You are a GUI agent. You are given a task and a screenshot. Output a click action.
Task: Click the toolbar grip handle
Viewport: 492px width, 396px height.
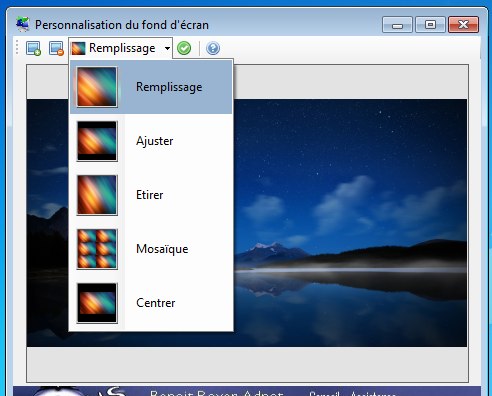click(17, 48)
